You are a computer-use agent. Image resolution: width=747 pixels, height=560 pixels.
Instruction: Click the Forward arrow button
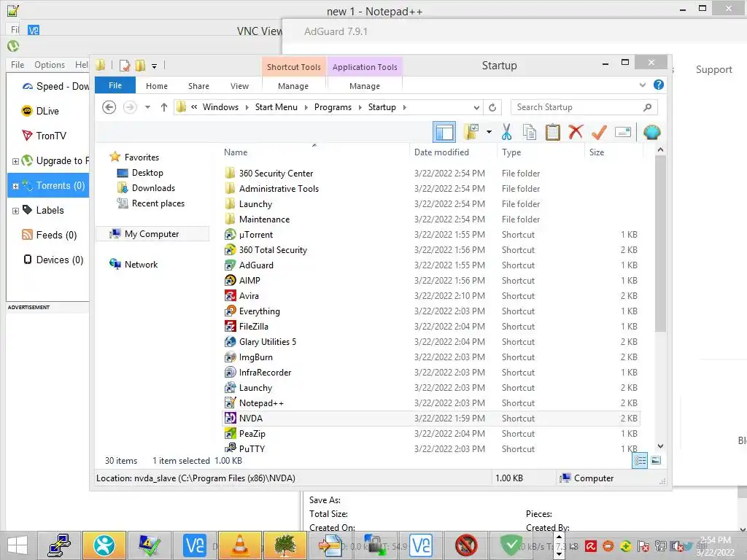(130, 107)
